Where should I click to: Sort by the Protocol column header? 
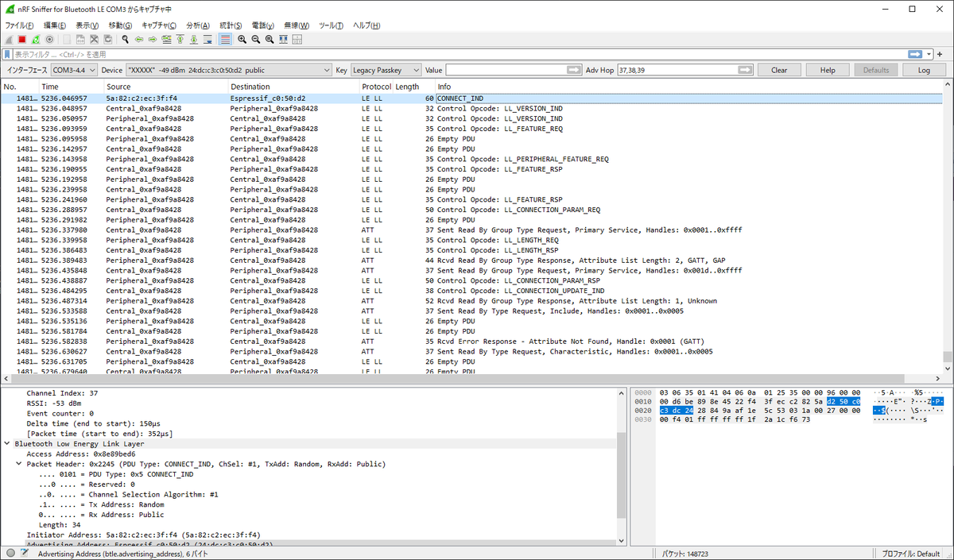pyautogui.click(x=375, y=87)
